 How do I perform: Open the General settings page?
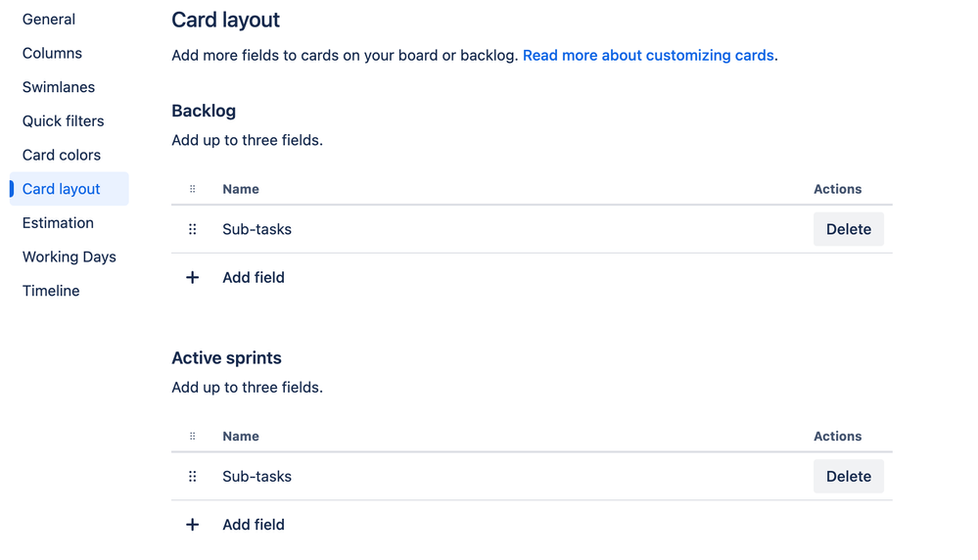49,20
